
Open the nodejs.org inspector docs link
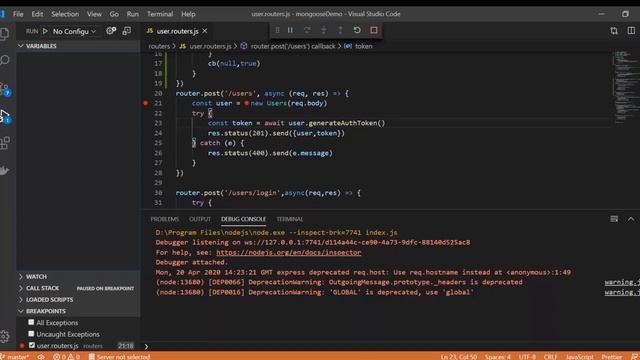click(x=289, y=253)
